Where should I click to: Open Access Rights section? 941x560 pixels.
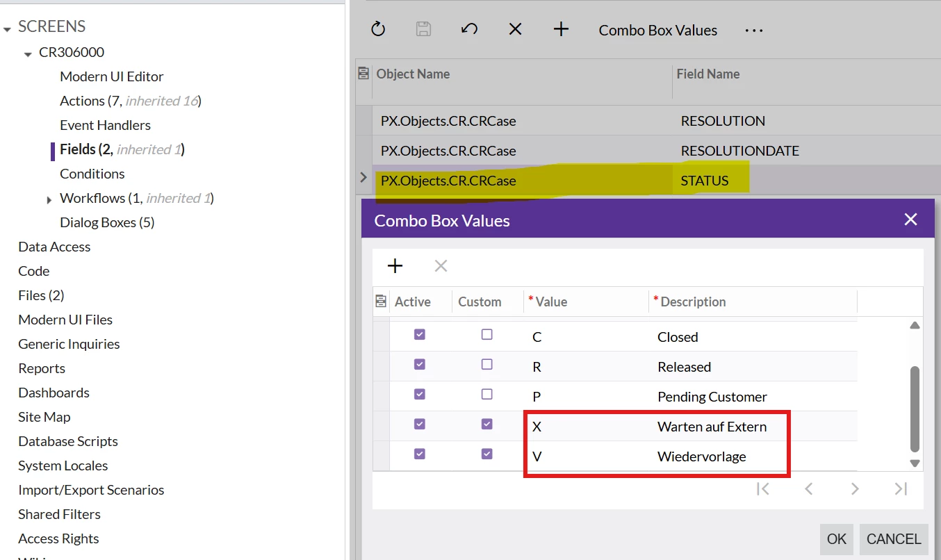pos(58,538)
